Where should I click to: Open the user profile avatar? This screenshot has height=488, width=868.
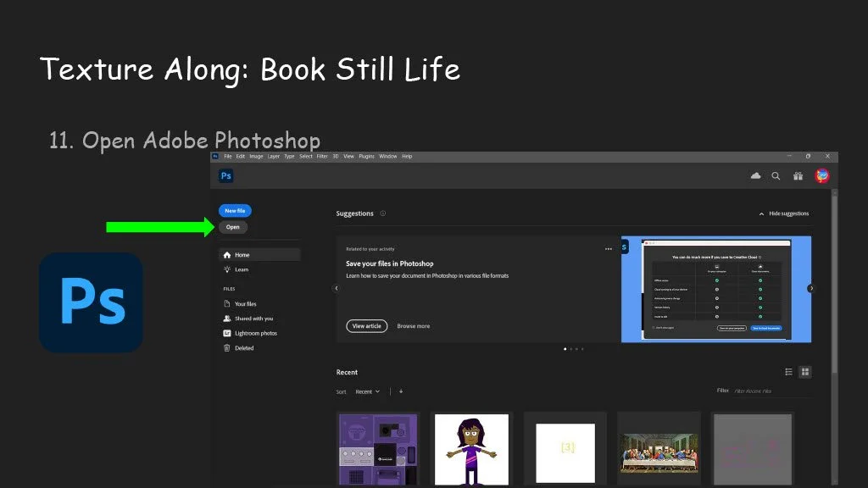point(822,176)
